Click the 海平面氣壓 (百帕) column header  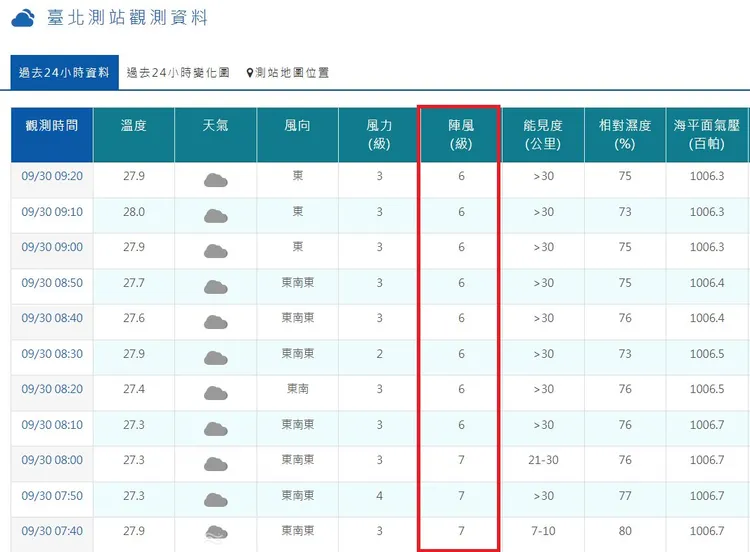click(707, 135)
